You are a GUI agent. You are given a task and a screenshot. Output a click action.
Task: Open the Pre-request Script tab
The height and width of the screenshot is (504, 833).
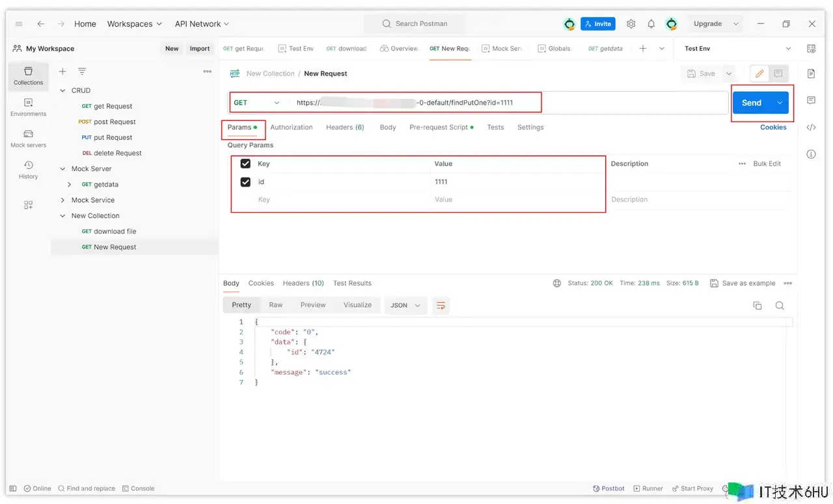[441, 127]
